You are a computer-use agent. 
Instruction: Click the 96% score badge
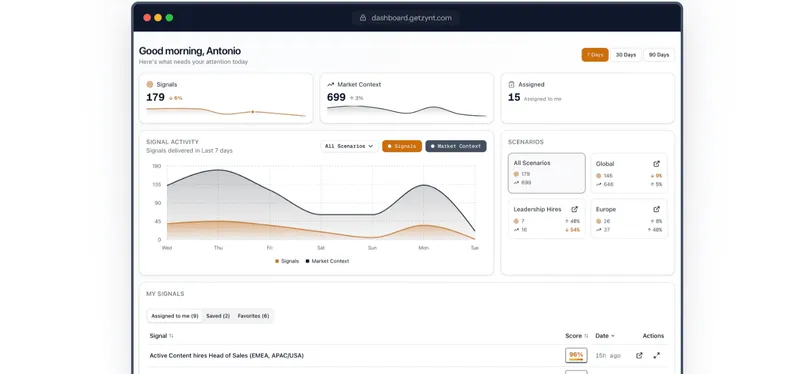(576, 356)
